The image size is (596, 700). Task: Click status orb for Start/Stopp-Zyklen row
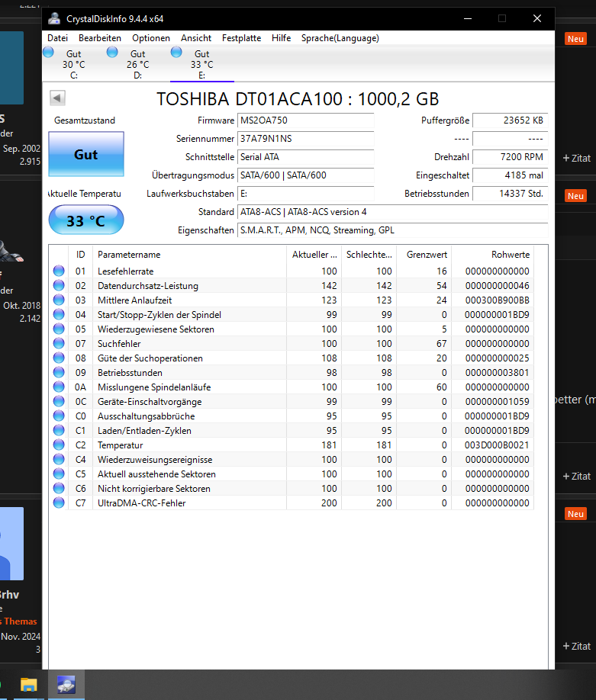tap(59, 314)
